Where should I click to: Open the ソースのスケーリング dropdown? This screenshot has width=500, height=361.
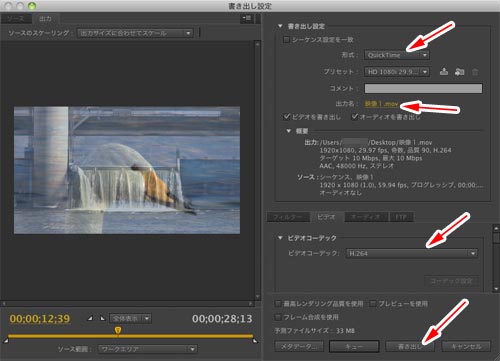(135, 33)
